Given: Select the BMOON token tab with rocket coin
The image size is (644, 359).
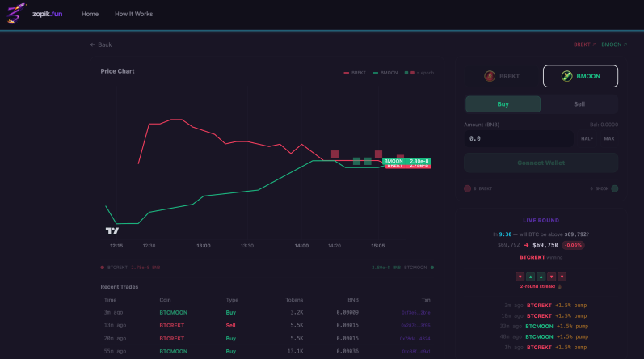Looking at the screenshot, I should pos(580,76).
